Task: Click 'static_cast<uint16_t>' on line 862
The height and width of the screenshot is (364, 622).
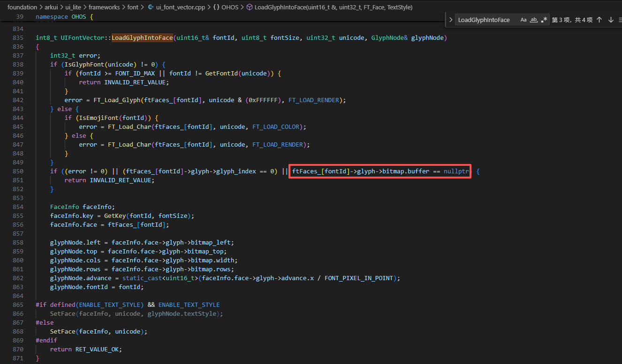Action: pyautogui.click(x=160, y=278)
